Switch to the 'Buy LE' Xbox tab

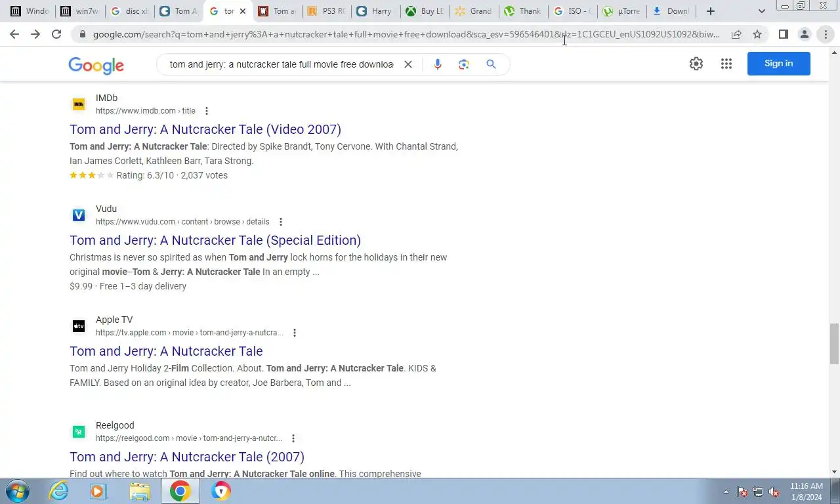tap(425, 11)
